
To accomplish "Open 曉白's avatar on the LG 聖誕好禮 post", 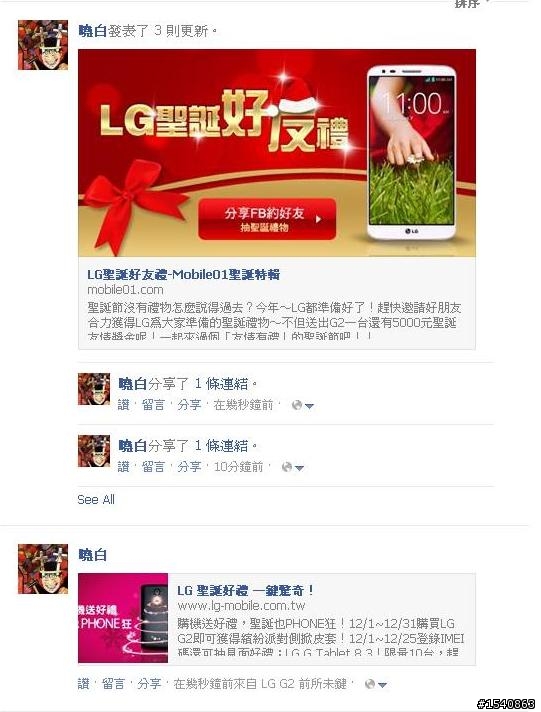I will click(x=43, y=569).
